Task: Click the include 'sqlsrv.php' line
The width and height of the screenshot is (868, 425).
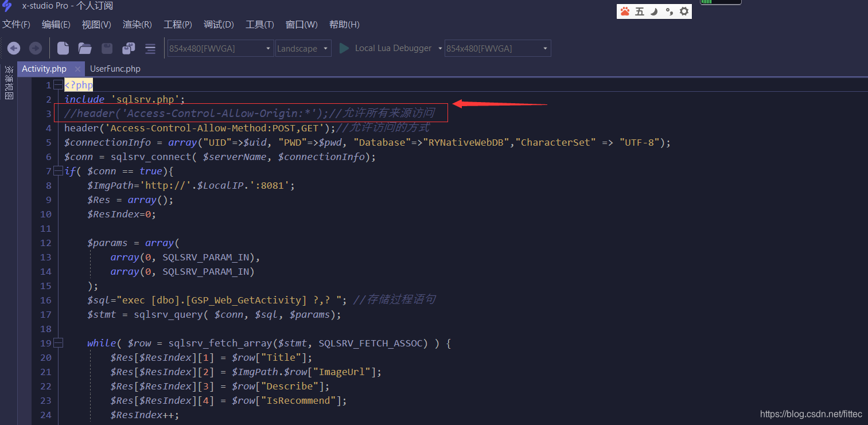Action: 125,99
